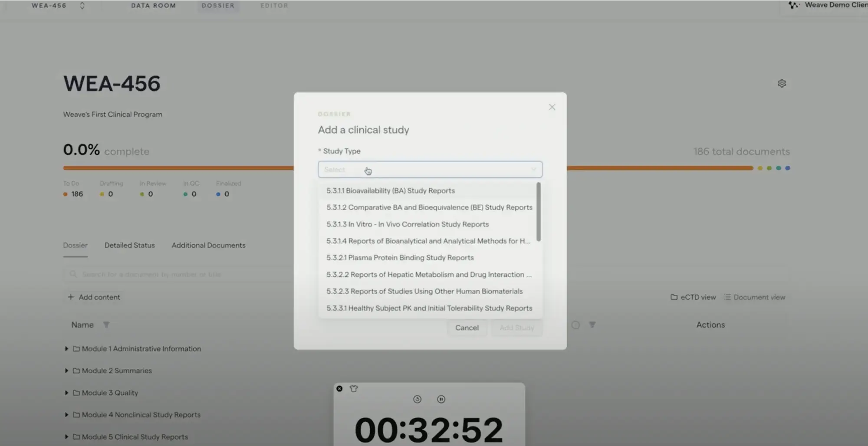Open the Study Type select dropdown

[430, 170]
